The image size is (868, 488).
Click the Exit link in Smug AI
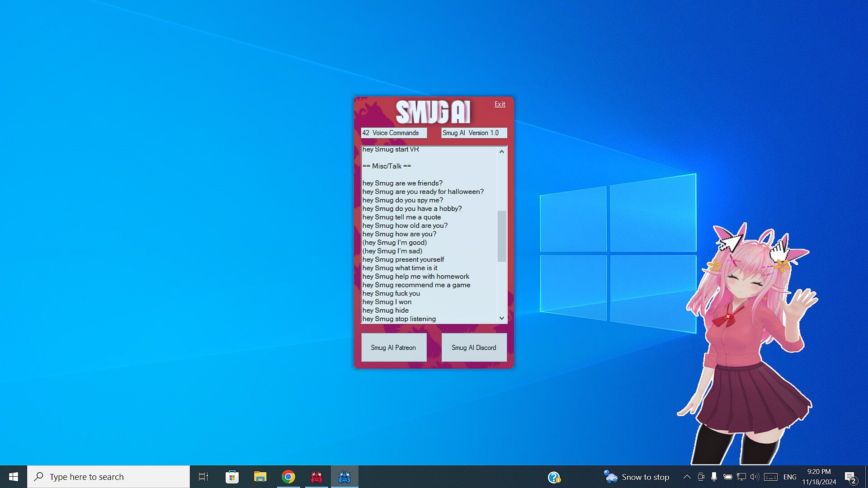500,104
